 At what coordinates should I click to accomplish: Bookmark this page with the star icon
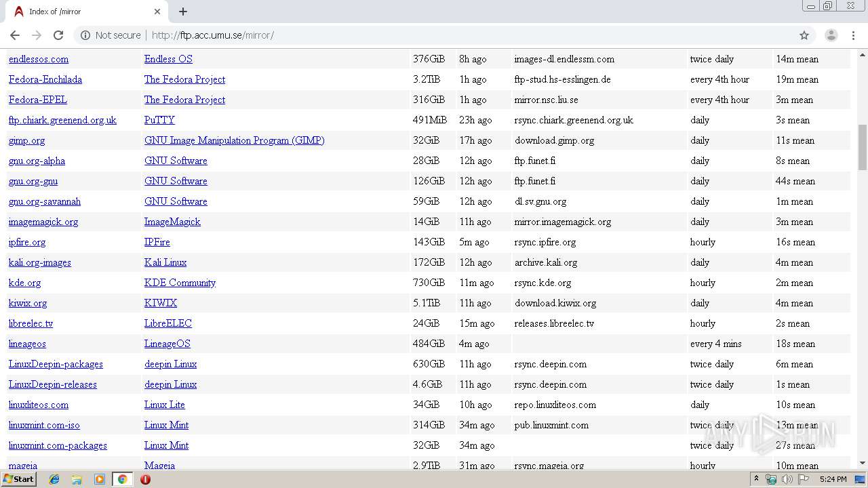(x=804, y=35)
